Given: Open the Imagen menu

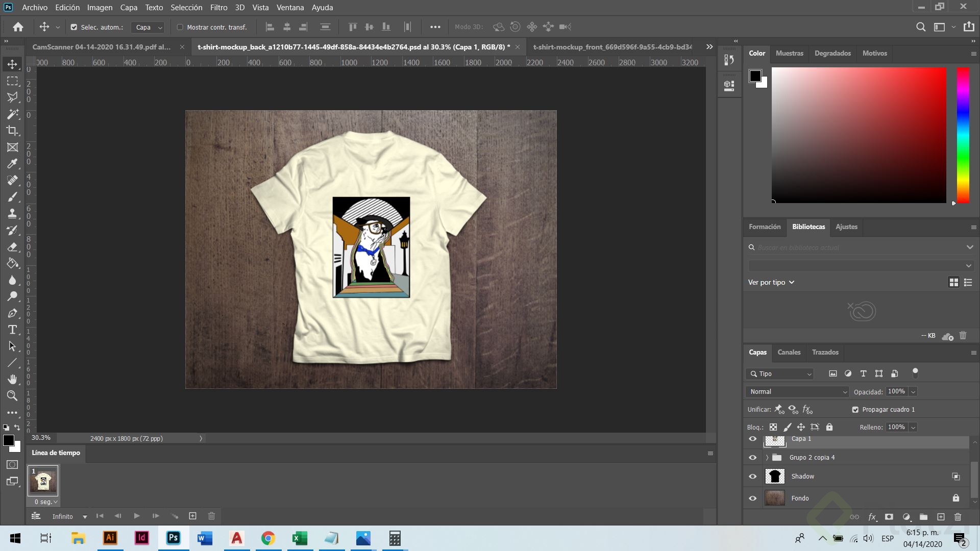Looking at the screenshot, I should point(100,8).
